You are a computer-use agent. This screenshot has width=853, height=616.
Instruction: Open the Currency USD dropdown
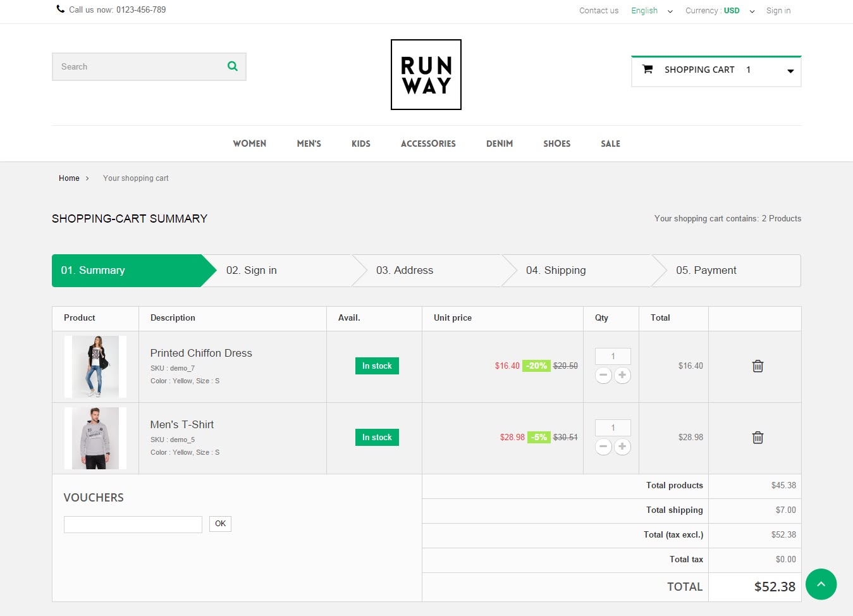pyautogui.click(x=720, y=11)
